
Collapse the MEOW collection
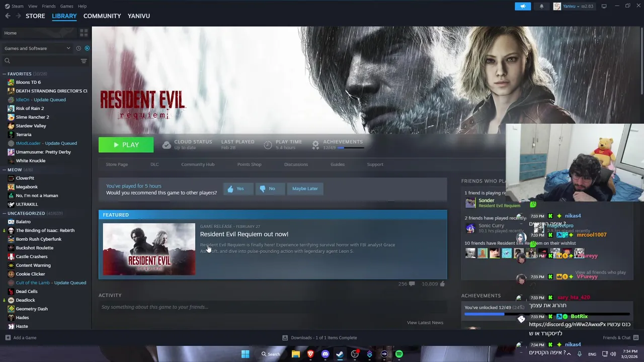pyautogui.click(x=5, y=170)
